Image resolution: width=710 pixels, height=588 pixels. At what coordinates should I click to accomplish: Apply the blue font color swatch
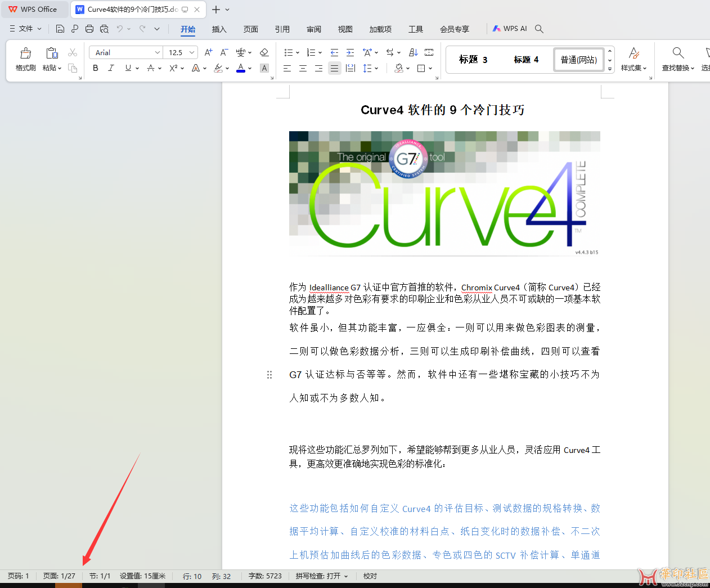pyautogui.click(x=241, y=68)
